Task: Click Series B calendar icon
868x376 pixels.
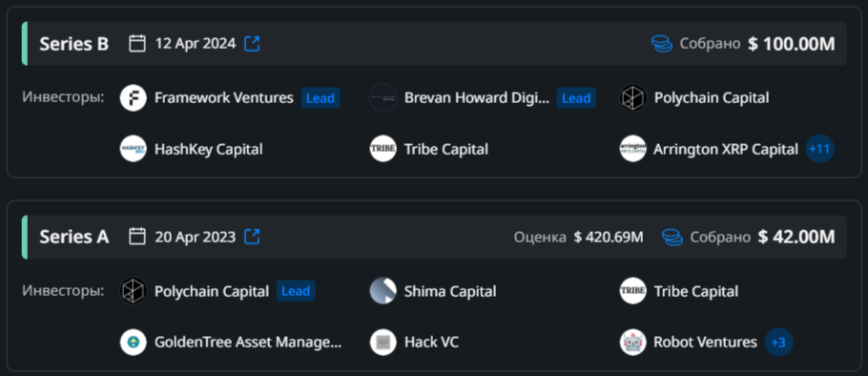Action: (137, 43)
